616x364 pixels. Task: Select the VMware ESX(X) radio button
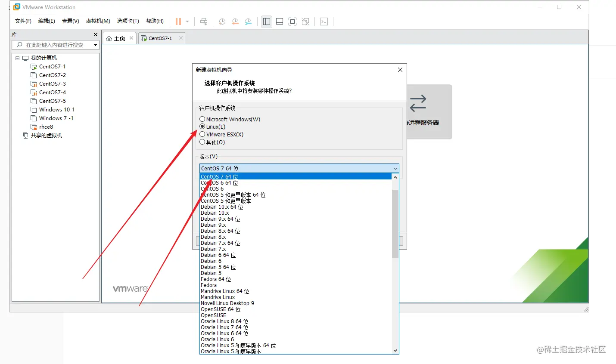[x=202, y=134]
